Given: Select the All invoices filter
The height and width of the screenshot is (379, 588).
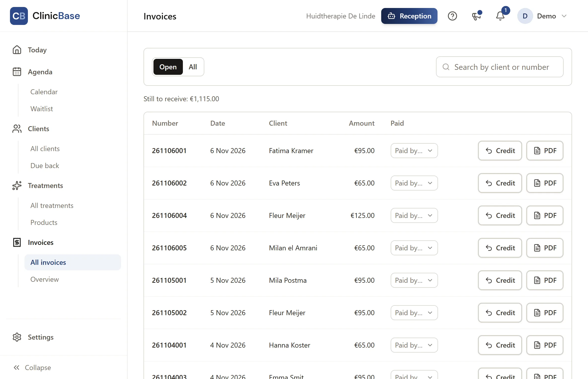Looking at the screenshot, I should [x=193, y=67].
